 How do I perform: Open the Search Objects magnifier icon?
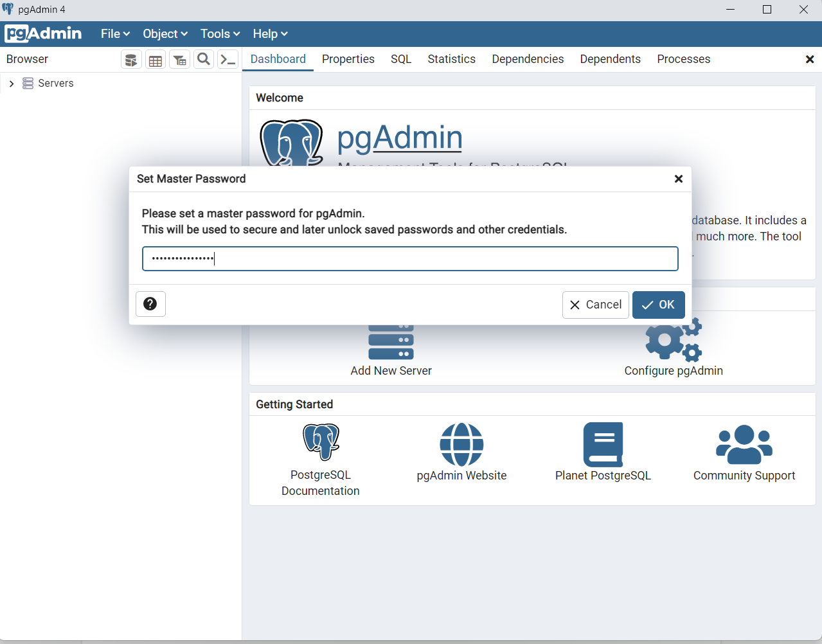coord(204,60)
